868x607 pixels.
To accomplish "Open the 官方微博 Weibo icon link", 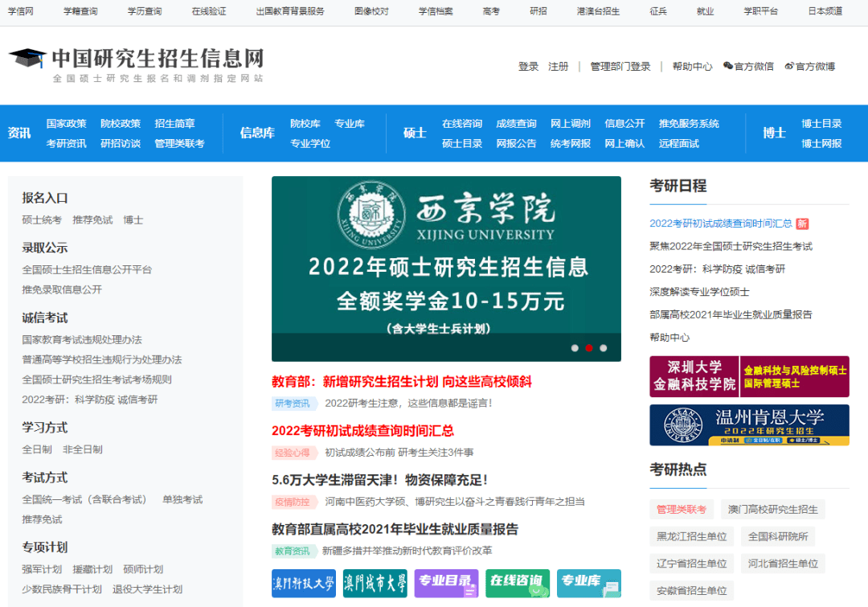I will 810,67.
